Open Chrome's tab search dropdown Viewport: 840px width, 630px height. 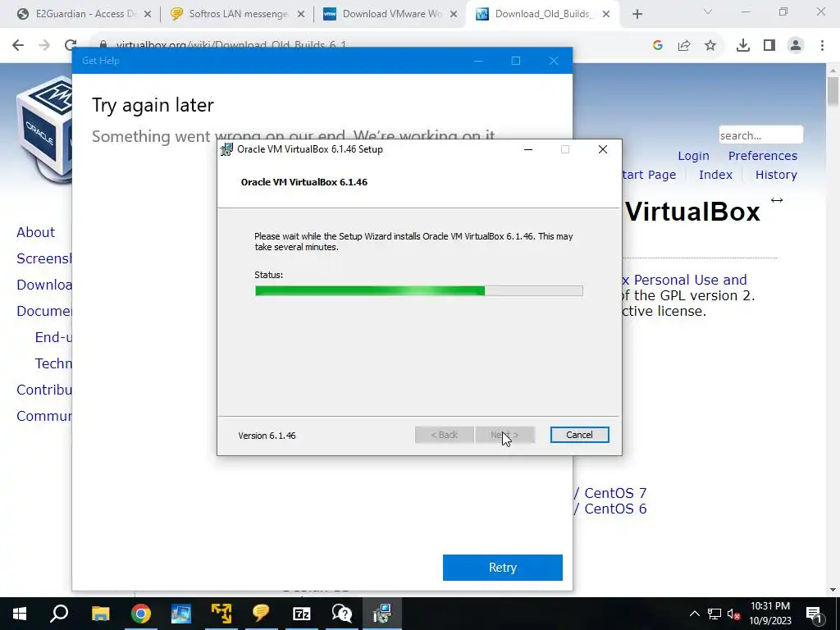tap(708, 11)
